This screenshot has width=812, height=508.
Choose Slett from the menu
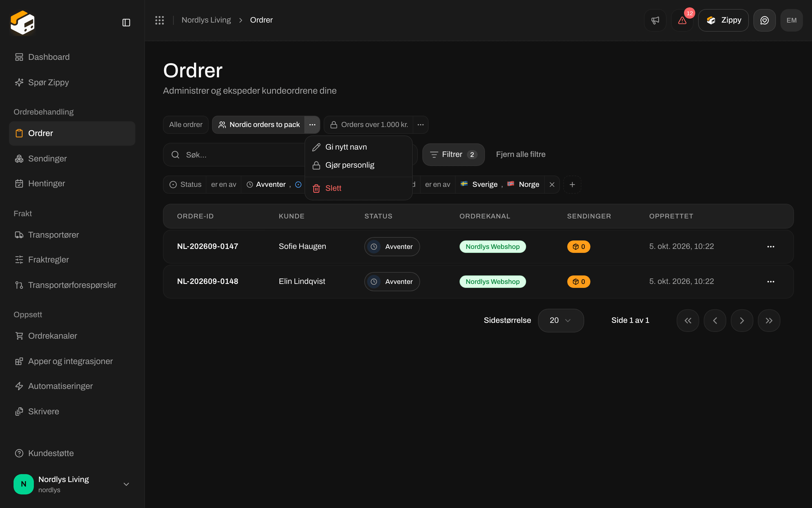[x=358, y=188]
